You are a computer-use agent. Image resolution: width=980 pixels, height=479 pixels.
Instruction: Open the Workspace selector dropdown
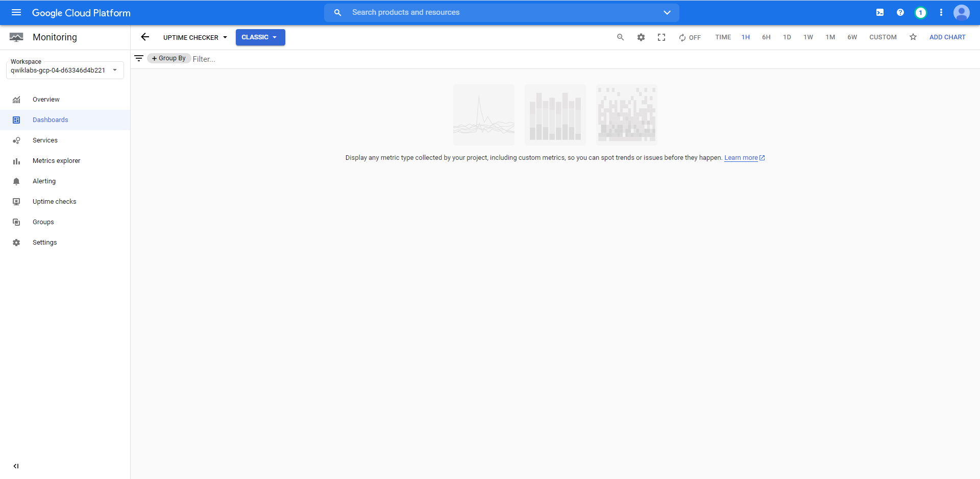tap(65, 70)
